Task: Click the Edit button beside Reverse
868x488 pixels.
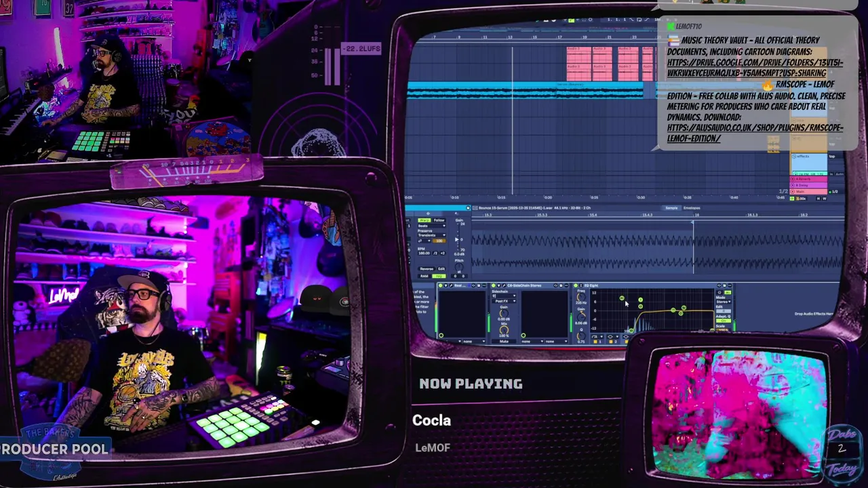Action: pos(441,269)
